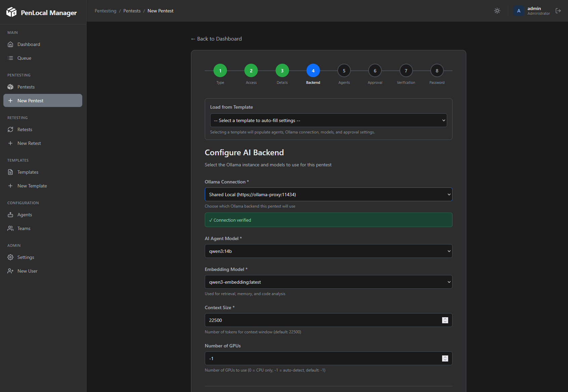Screen dimensions: 568x392
Task: Click the PenLocal Manager logo
Action: click(x=11, y=12)
